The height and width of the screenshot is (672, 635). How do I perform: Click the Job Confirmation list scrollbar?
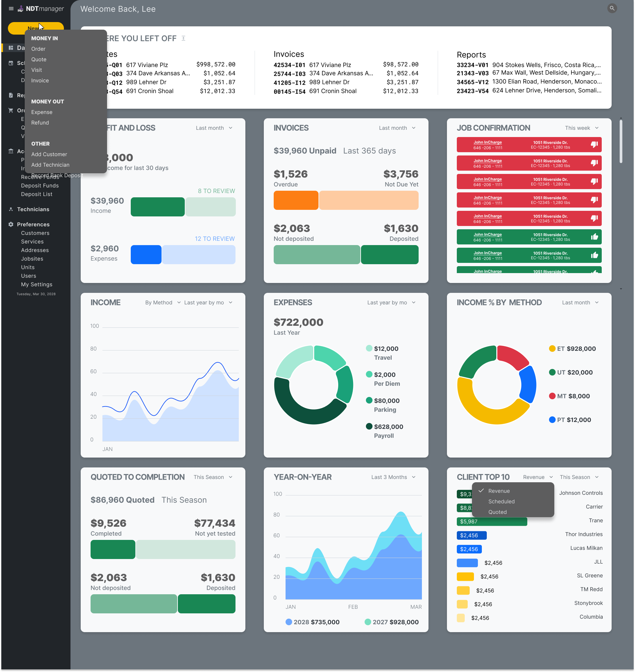pyautogui.click(x=621, y=142)
